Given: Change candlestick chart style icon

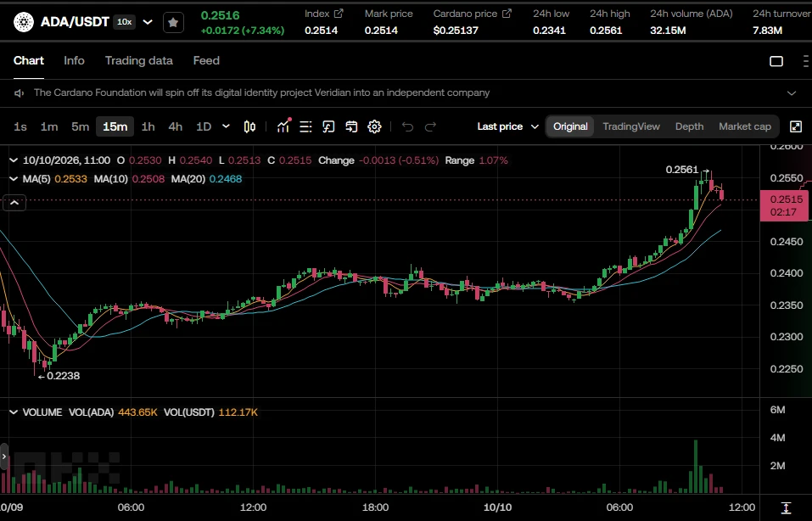Looking at the screenshot, I should (249, 127).
